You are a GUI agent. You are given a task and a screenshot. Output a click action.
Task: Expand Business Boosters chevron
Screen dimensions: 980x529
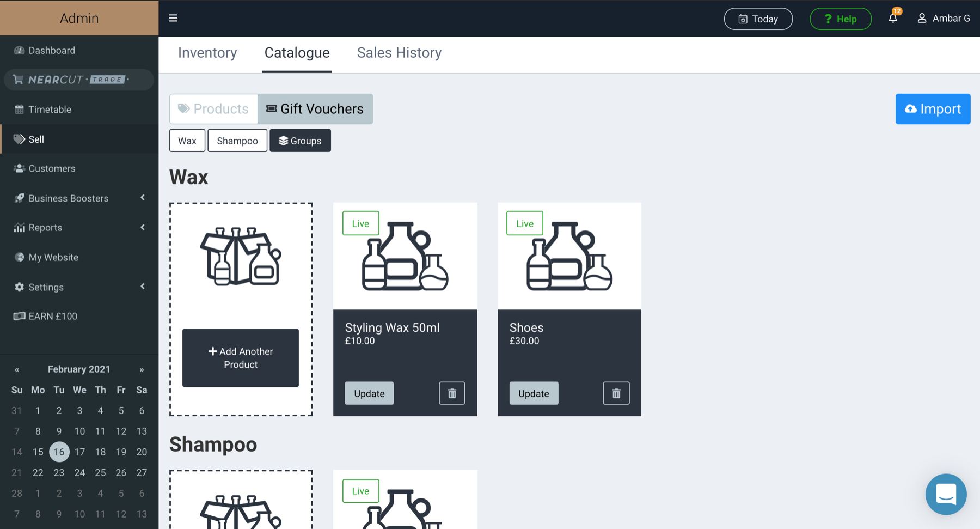(143, 198)
